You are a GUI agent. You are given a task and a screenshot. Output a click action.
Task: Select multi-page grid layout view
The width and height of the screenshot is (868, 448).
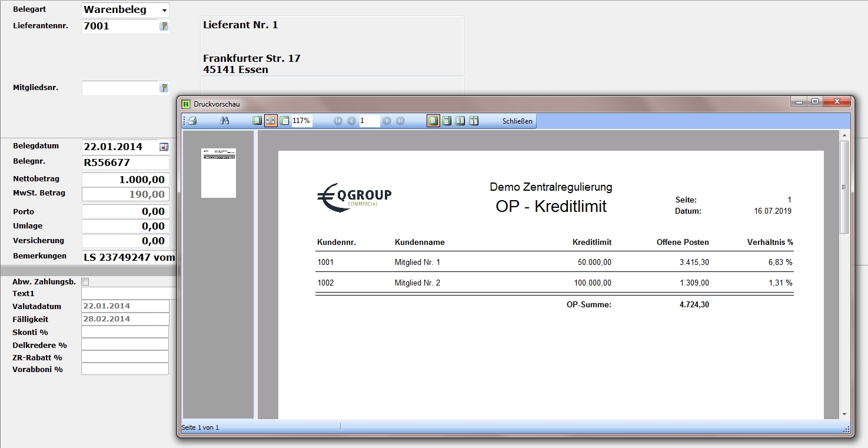coord(474,121)
